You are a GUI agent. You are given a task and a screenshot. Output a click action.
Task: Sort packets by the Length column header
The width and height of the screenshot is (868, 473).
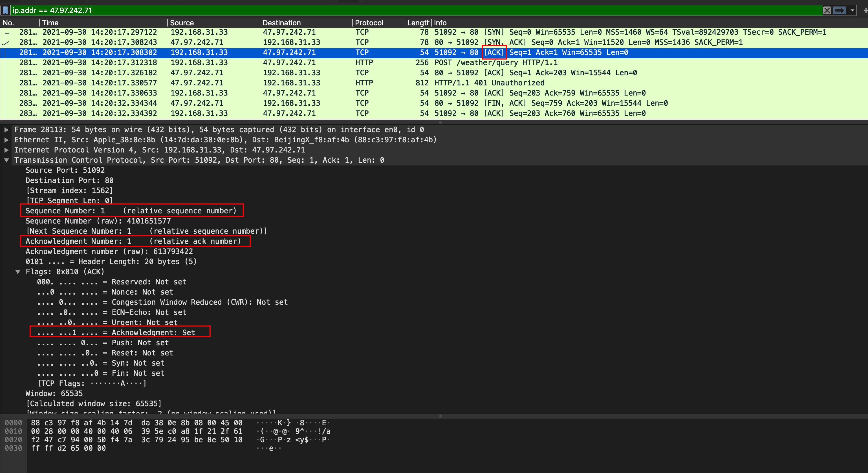(418, 23)
